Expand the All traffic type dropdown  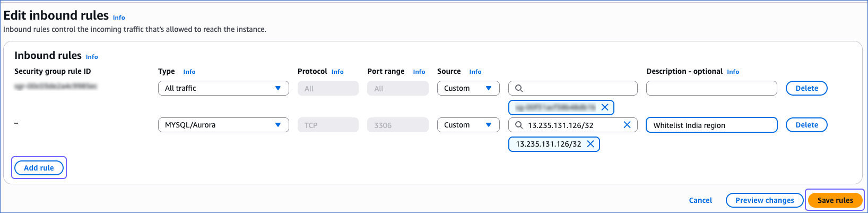tap(223, 88)
